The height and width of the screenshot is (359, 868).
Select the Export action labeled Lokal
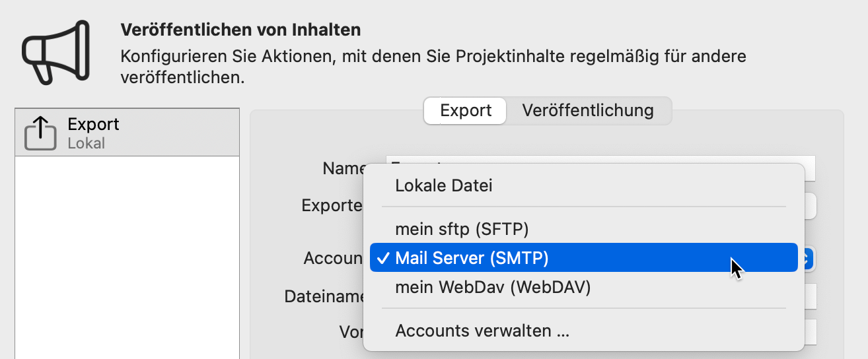[x=127, y=133]
